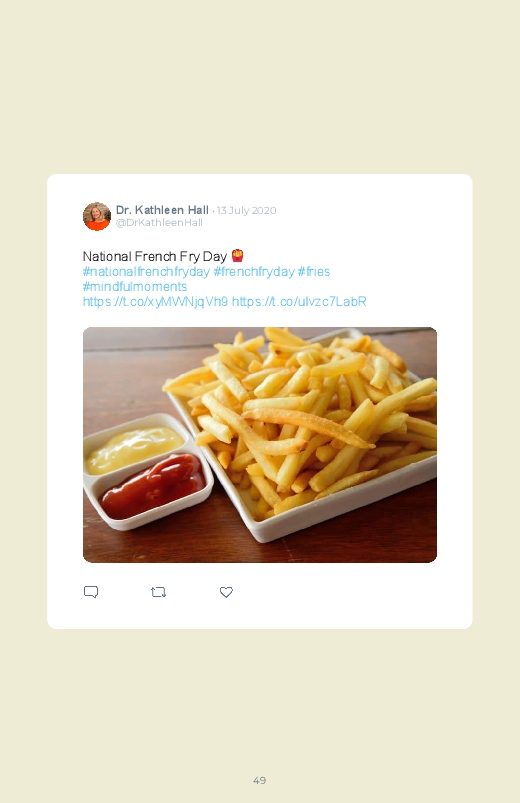Visit the t.co/xyMWNjqVh9 link
This screenshot has height=803, width=520.
(155, 302)
